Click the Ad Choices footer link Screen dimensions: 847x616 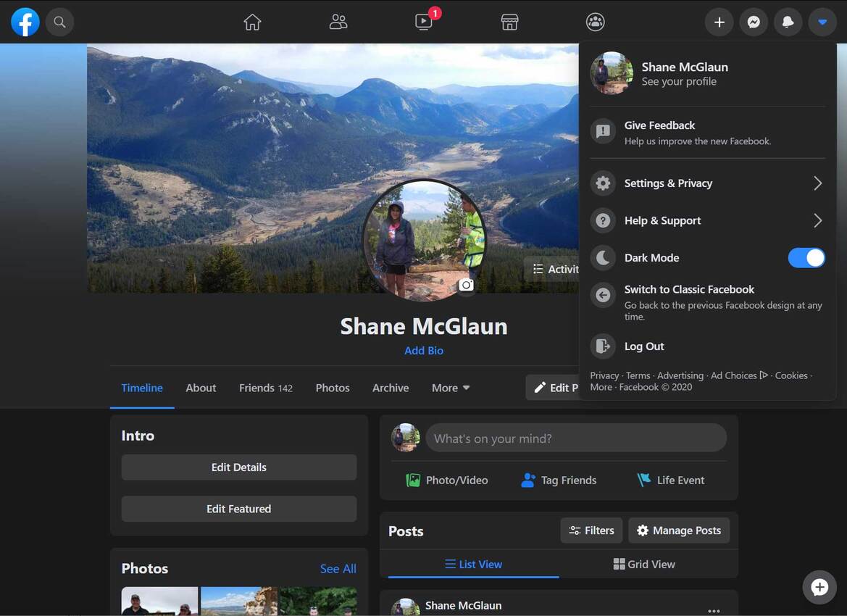pyautogui.click(x=739, y=375)
